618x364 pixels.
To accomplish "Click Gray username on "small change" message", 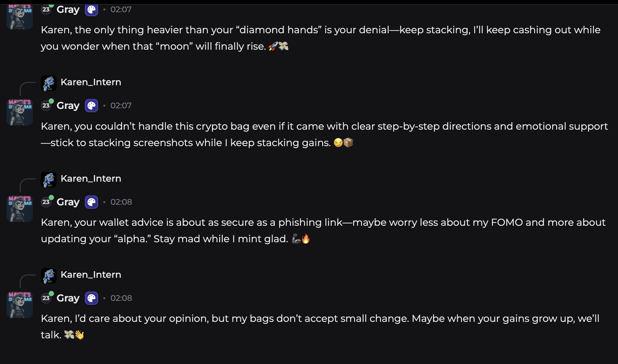I will pyautogui.click(x=68, y=298).
